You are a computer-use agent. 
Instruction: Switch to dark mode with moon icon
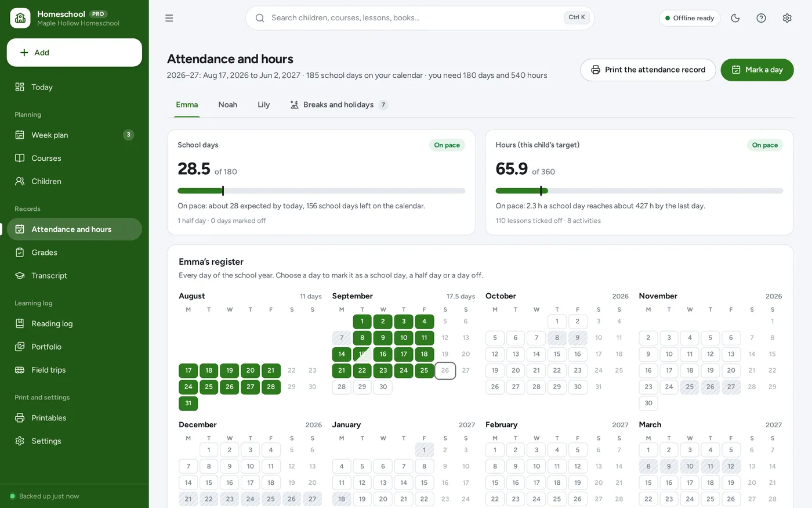point(735,18)
